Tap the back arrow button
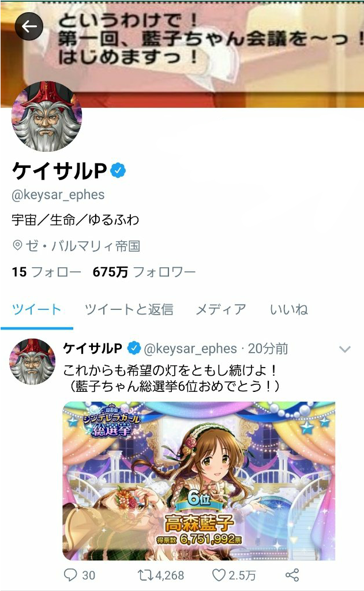The height and width of the screenshot is (591, 364). 29,27
